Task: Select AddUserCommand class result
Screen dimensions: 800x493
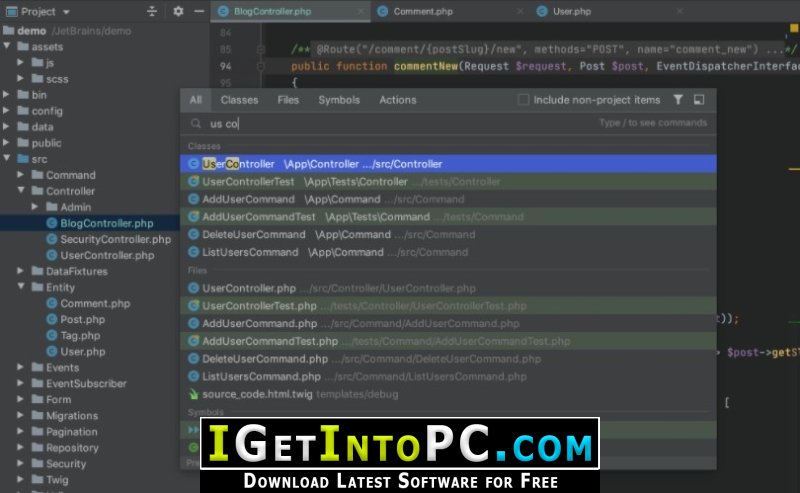Action: coord(448,199)
